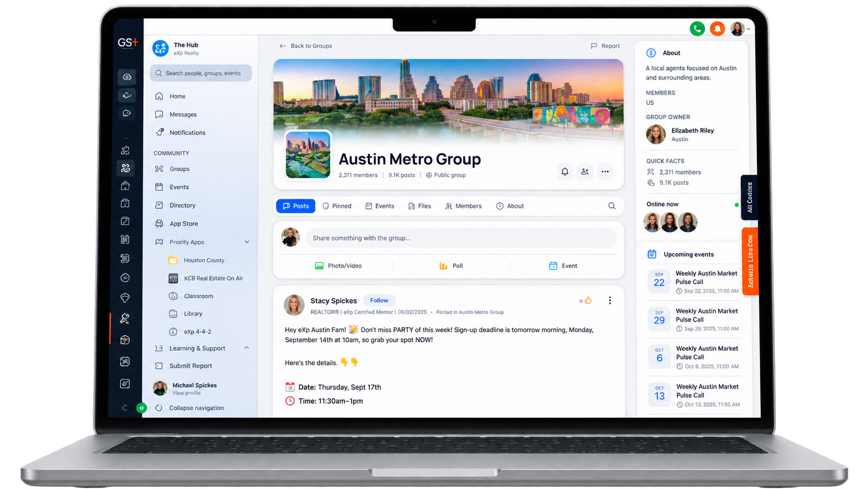Click The Hub eXp Realty logo
868x489 pixels.
(x=161, y=48)
